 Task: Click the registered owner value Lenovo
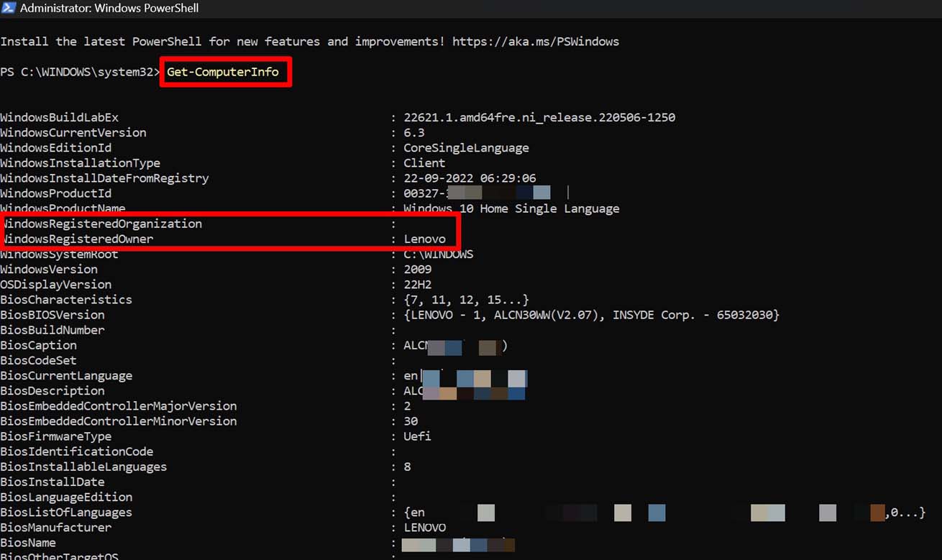[x=424, y=239]
